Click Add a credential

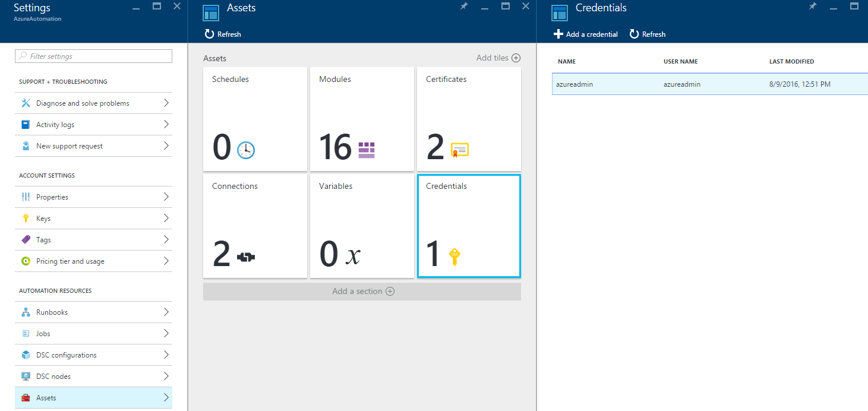coord(585,34)
